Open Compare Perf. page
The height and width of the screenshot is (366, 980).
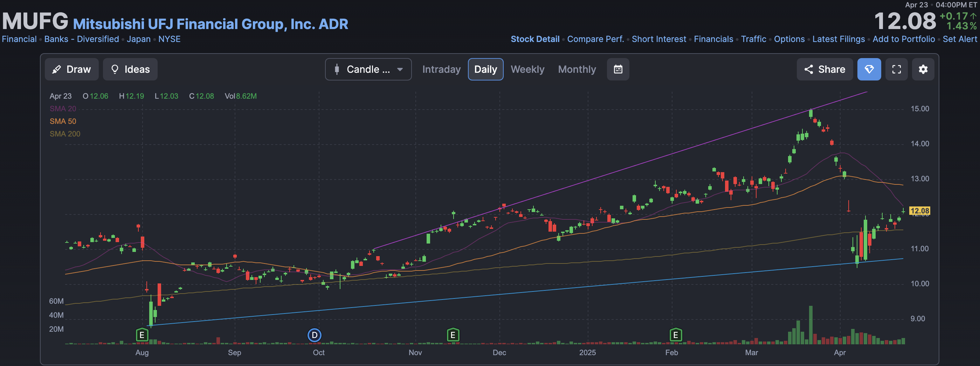click(x=595, y=39)
